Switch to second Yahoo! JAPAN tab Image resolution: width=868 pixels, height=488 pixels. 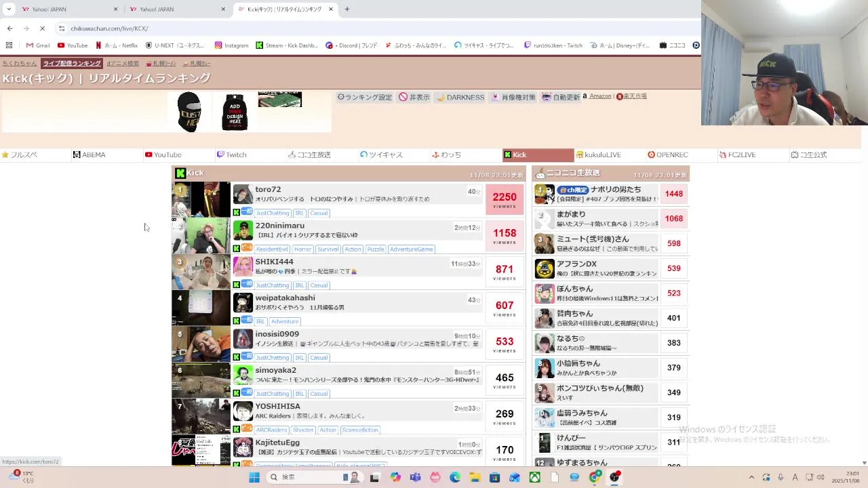click(x=176, y=9)
